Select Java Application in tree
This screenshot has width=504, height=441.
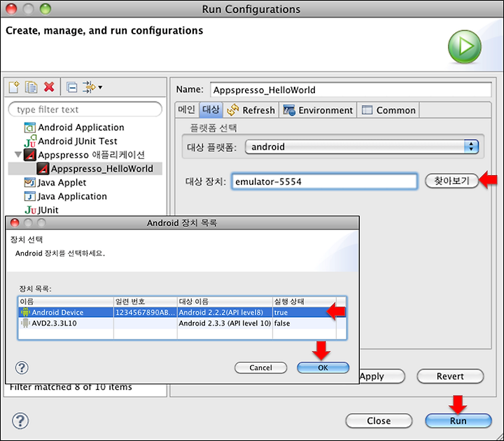[x=72, y=197]
